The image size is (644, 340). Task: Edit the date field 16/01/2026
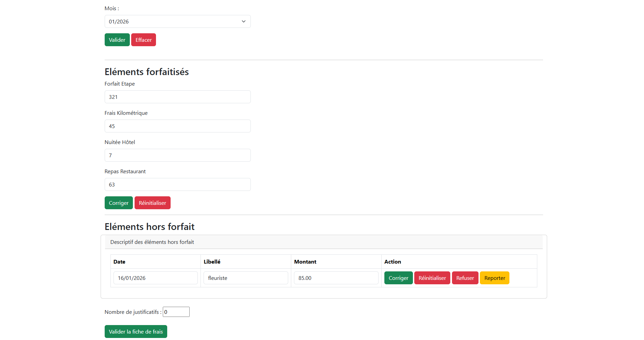pos(155,278)
